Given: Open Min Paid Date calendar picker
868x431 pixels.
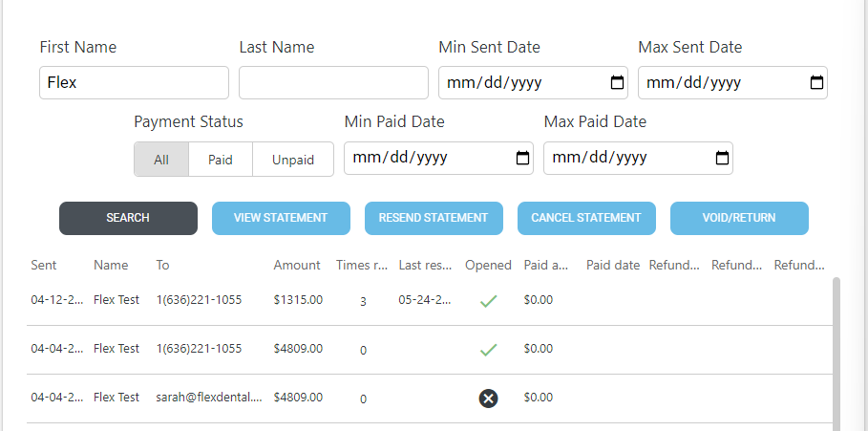Looking at the screenshot, I should (x=522, y=158).
